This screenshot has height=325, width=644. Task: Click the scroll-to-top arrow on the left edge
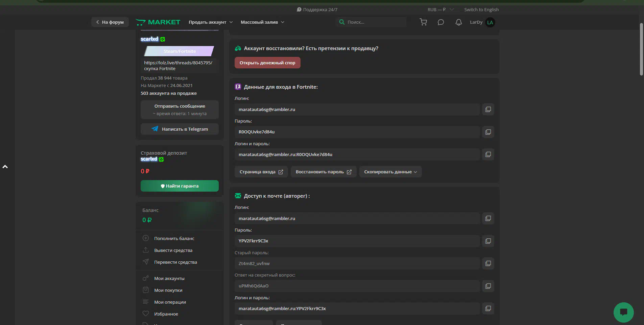(5, 167)
